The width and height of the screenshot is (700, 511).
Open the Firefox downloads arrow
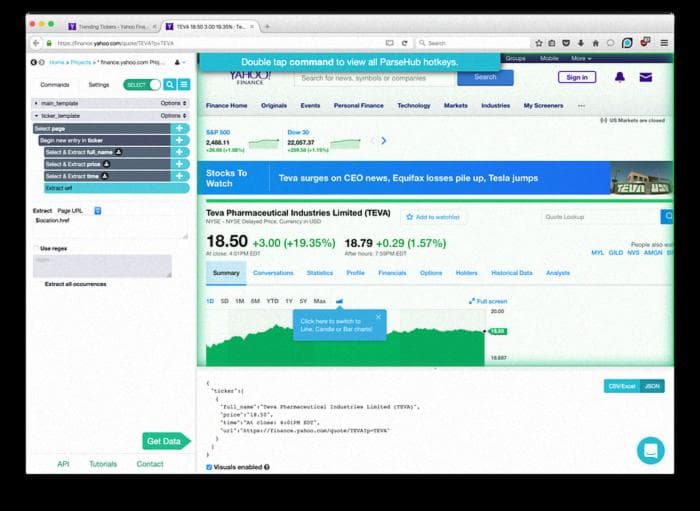(x=581, y=43)
